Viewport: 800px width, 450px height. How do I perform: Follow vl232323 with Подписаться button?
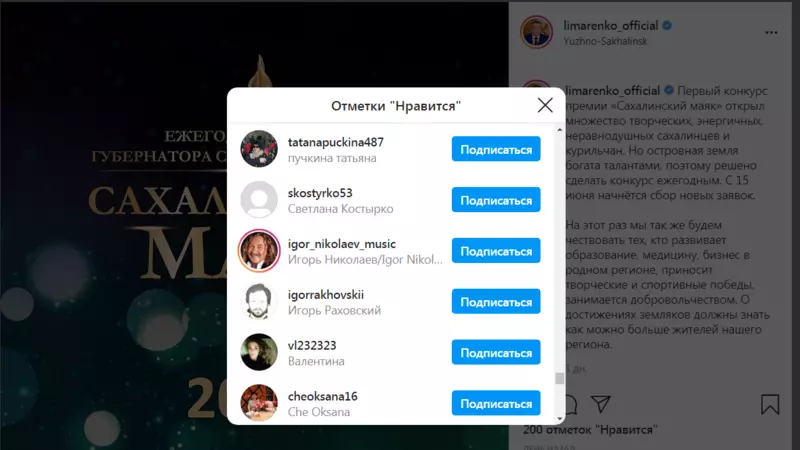pyautogui.click(x=496, y=352)
